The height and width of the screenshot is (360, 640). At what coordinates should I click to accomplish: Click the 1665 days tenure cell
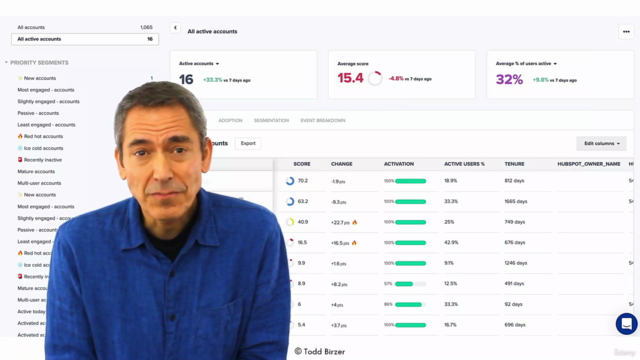[x=516, y=201]
